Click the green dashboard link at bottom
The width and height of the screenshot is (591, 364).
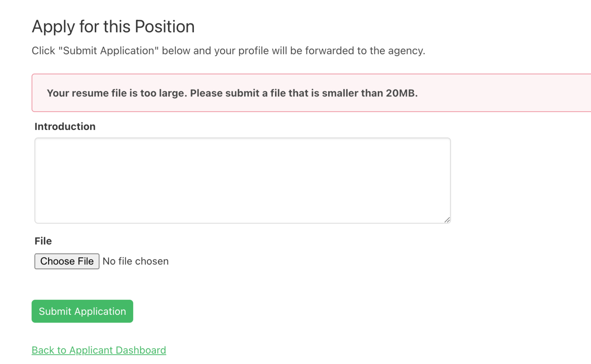coord(98,350)
